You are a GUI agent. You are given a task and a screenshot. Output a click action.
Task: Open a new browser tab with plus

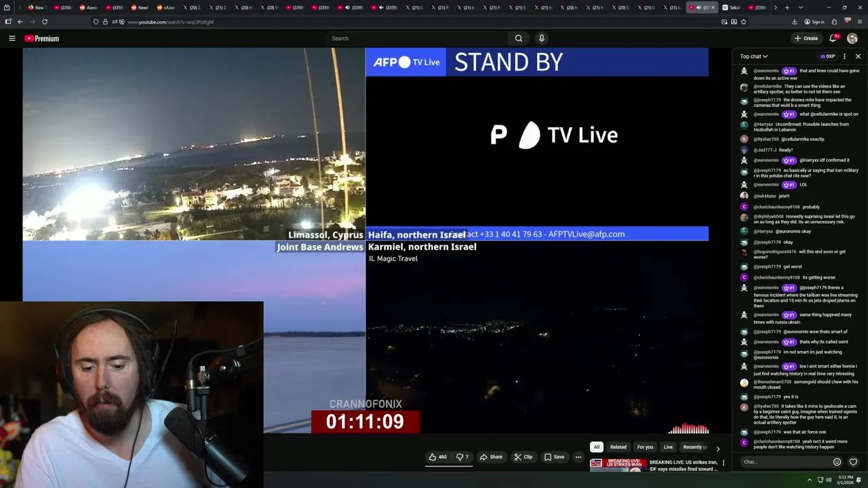787,7
